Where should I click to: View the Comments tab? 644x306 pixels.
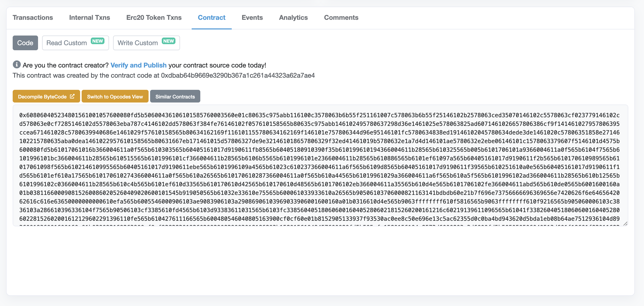341,18
